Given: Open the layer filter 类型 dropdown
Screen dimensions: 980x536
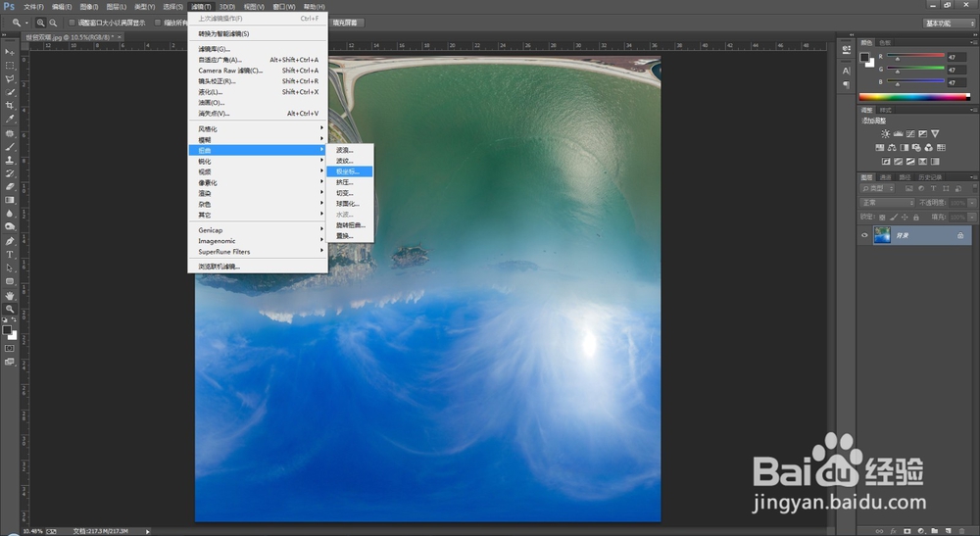Looking at the screenshot, I should pos(877,188).
